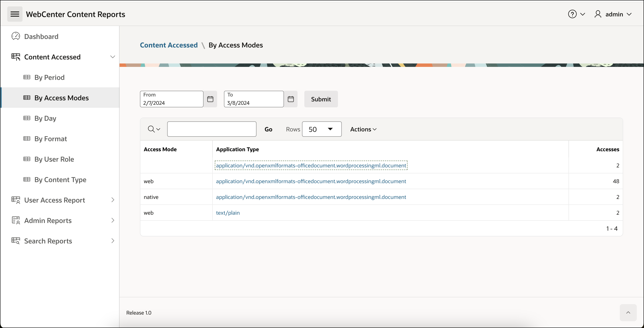Click the 1 - 4 pagination text
Viewport: 644px width, 328px height.
coord(612,228)
